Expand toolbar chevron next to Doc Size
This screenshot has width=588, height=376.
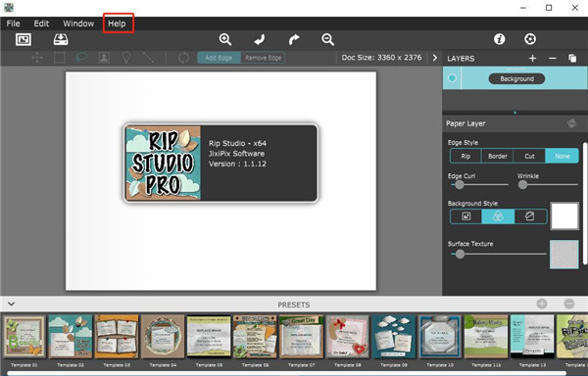click(x=434, y=58)
